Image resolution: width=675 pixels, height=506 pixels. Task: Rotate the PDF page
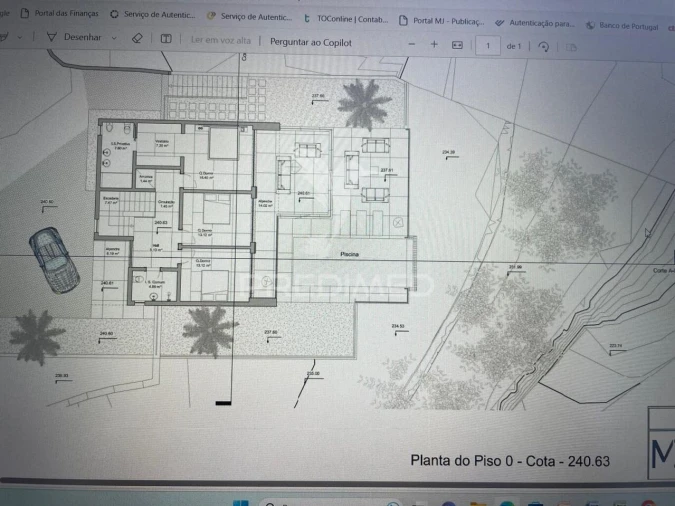coord(543,46)
